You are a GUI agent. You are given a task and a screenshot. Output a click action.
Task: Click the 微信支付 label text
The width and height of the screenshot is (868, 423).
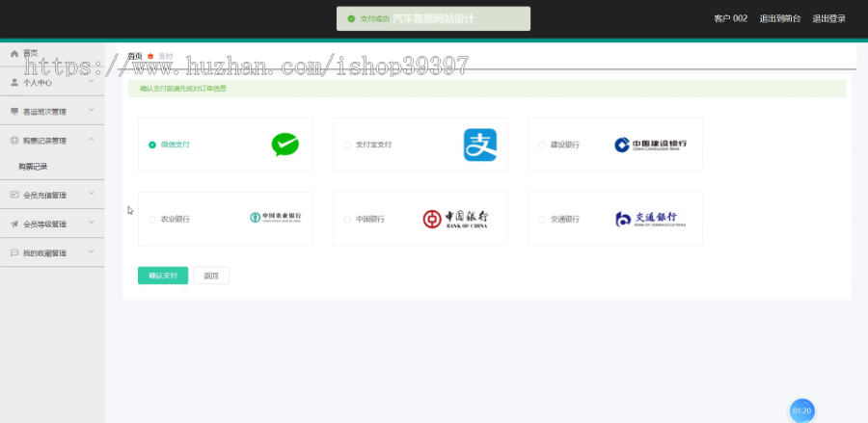175,145
